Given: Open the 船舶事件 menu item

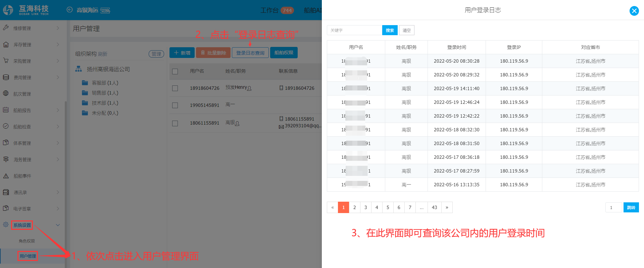Looking at the screenshot, I should (x=22, y=176).
